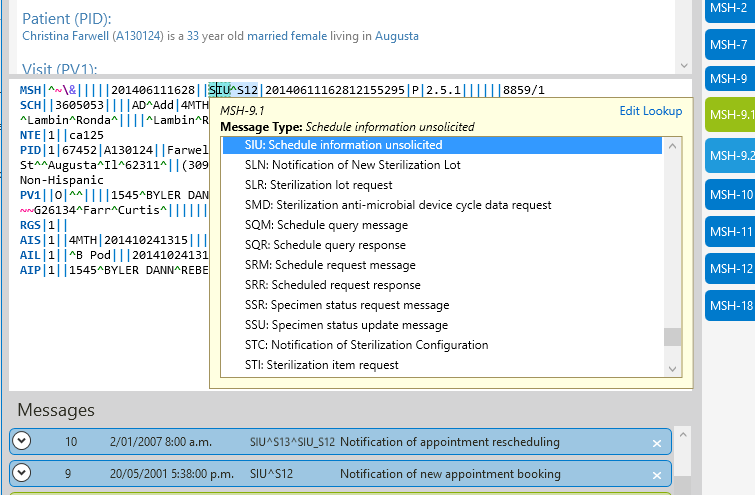Jump to the MSH-9.2 field button
Screen dimensions: 755x495
[x=729, y=156]
